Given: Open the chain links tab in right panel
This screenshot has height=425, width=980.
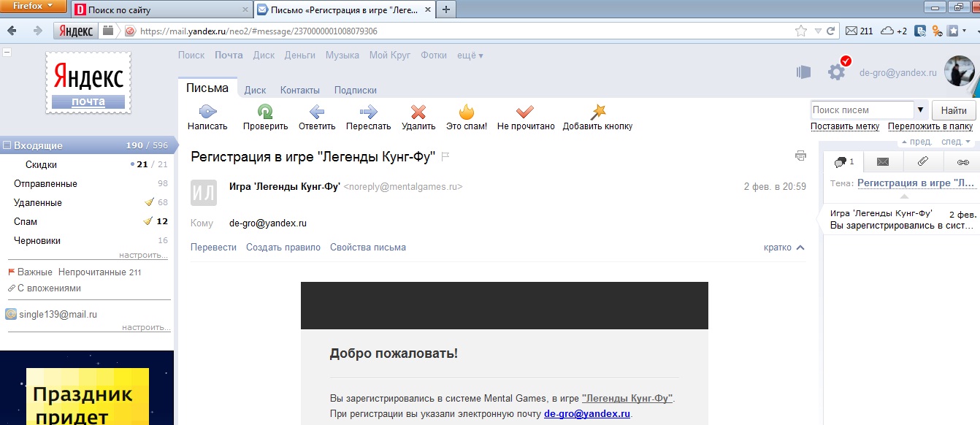Looking at the screenshot, I should (x=962, y=161).
